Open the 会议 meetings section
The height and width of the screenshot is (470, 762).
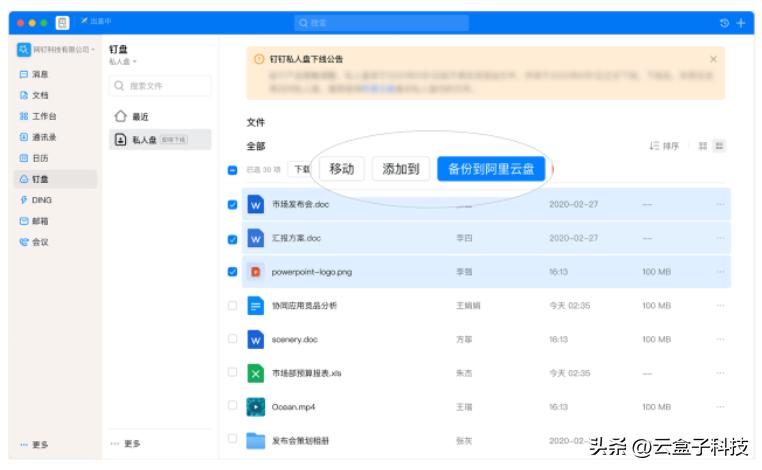pos(34,242)
